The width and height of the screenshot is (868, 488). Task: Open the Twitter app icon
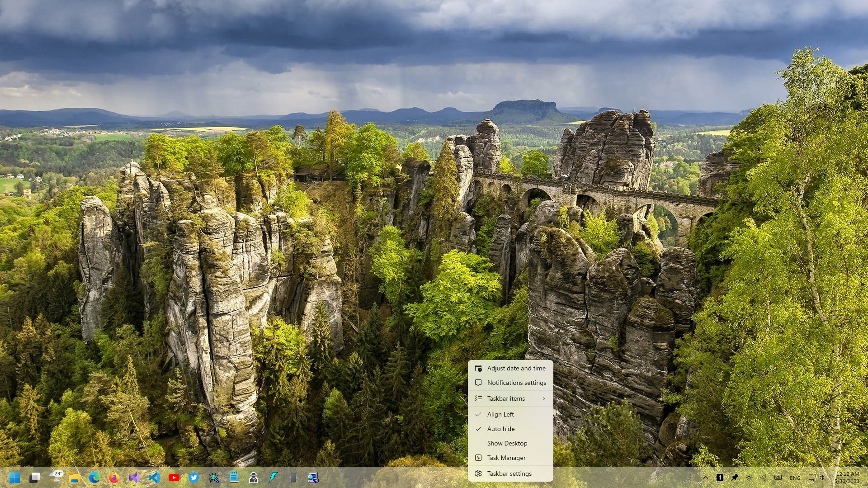(194, 478)
